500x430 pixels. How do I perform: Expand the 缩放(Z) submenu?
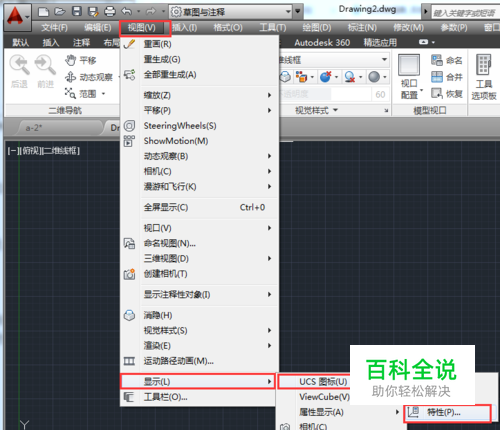click(209, 95)
